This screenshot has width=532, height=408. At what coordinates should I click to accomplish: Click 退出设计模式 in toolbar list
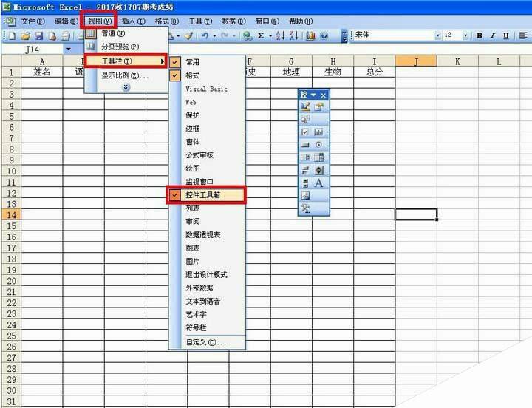click(207, 275)
